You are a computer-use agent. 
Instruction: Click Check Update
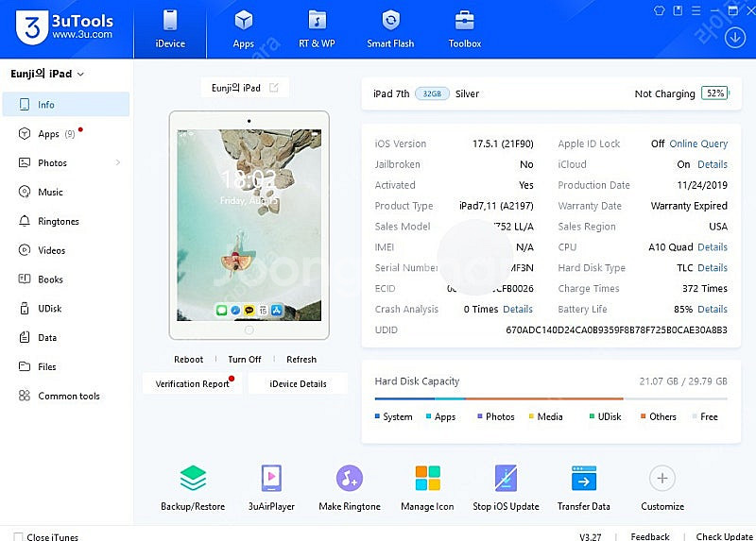tap(724, 536)
